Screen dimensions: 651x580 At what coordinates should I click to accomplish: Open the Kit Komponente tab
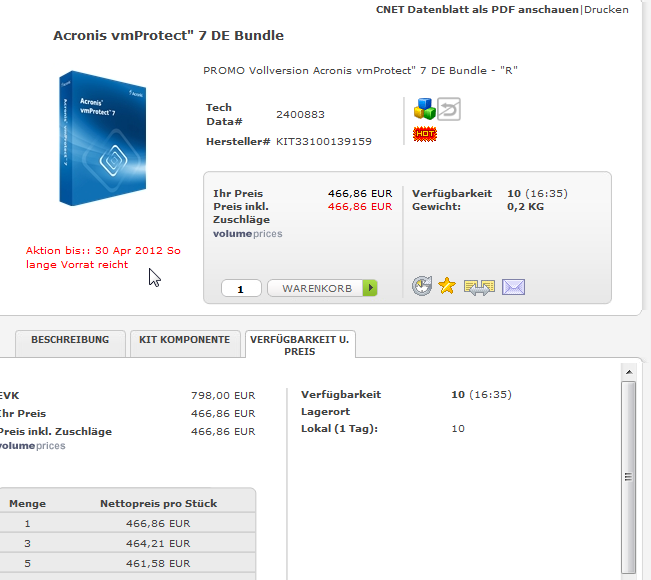click(184, 340)
